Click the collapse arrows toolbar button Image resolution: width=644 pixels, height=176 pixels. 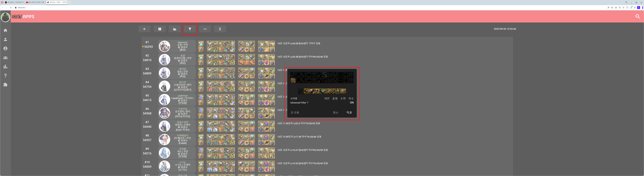[x=205, y=29]
